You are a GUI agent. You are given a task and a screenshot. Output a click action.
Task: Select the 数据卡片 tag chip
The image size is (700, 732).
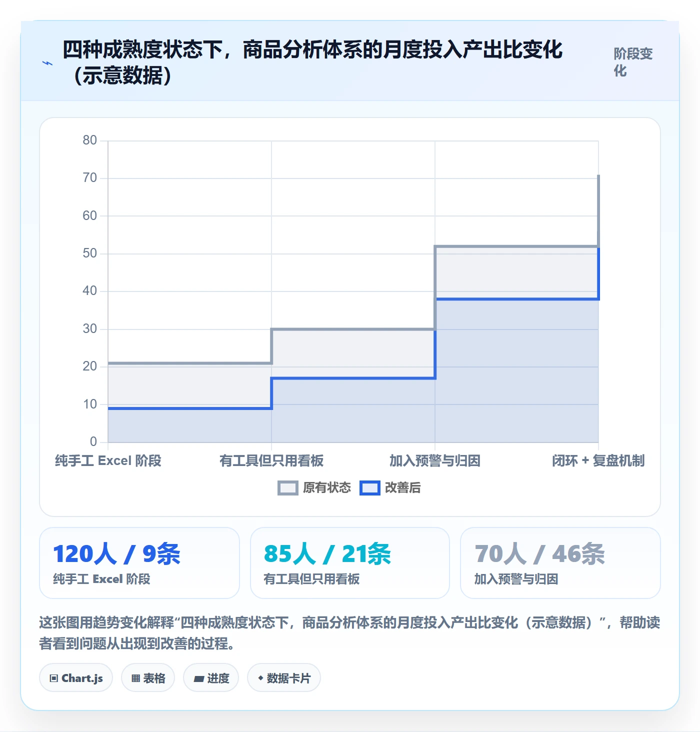click(284, 678)
